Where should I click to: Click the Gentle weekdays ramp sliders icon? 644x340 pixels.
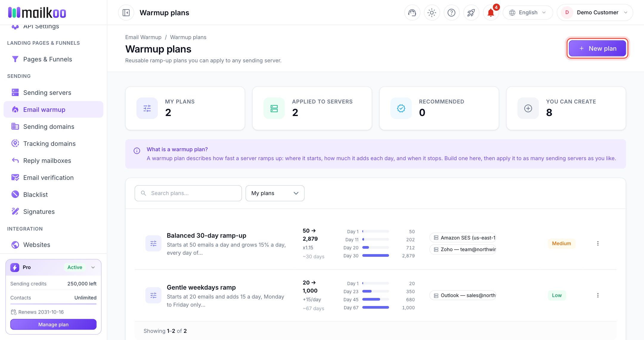tap(153, 296)
